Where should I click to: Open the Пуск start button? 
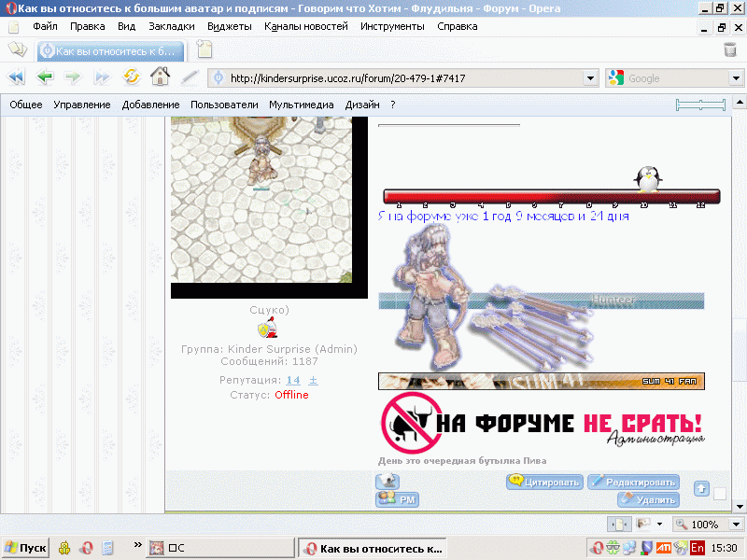click(x=26, y=548)
